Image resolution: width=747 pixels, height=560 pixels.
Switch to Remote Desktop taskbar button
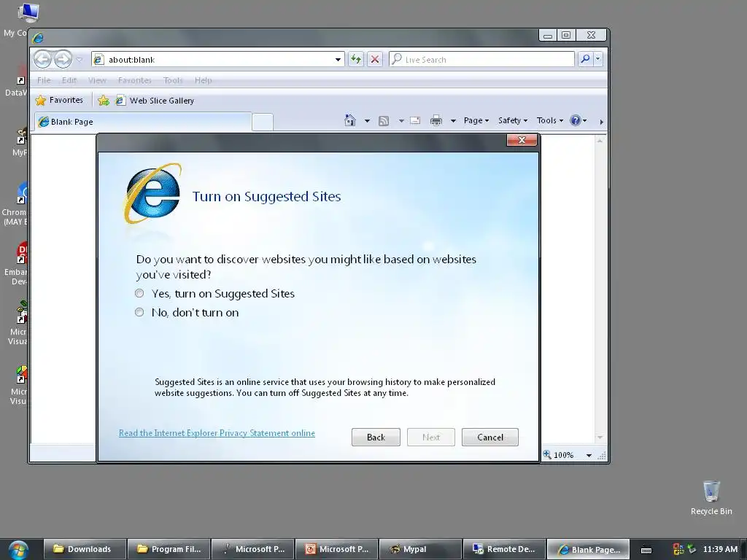(x=505, y=549)
